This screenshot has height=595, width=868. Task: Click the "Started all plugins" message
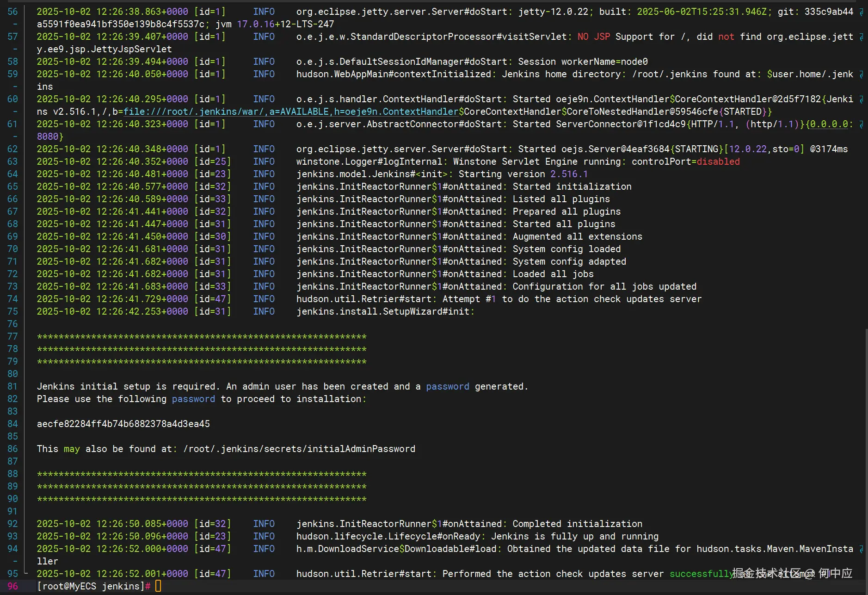click(x=564, y=224)
